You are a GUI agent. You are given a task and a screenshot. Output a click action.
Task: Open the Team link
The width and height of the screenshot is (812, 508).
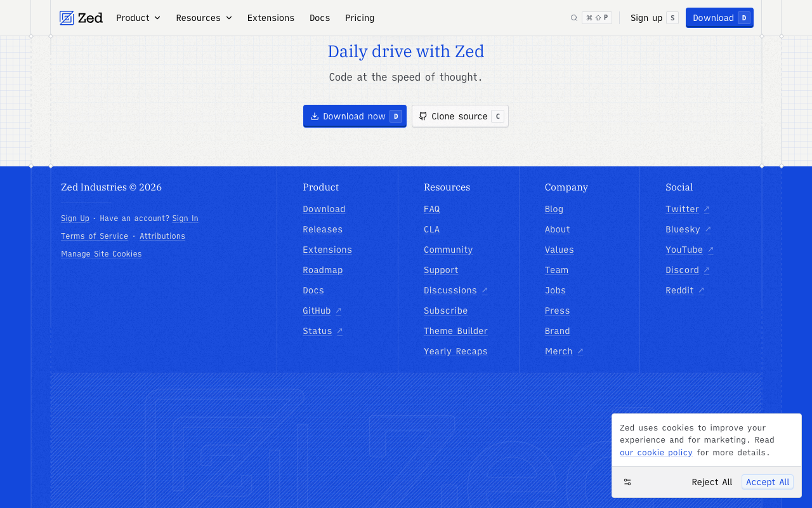click(556, 270)
